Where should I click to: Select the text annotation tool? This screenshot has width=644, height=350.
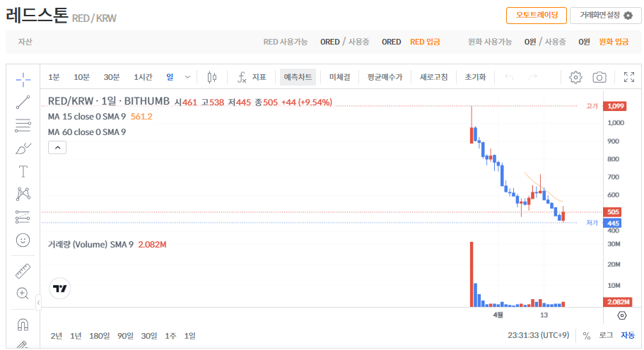coord(23,171)
